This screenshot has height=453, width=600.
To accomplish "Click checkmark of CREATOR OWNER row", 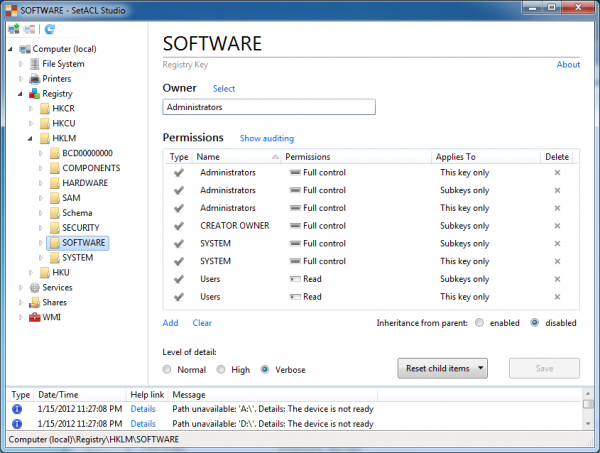I will pos(179,226).
